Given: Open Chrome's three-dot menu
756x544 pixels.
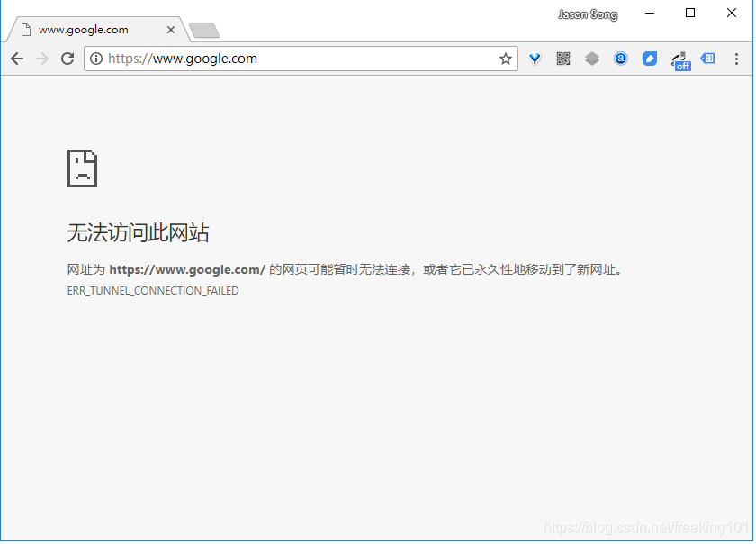Looking at the screenshot, I should click(736, 59).
